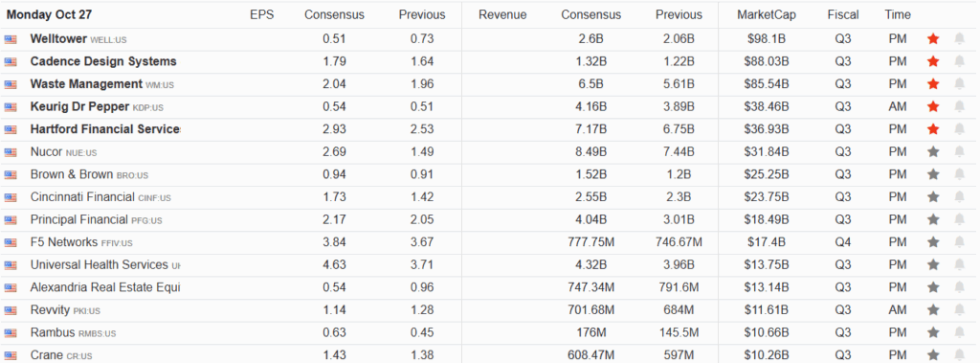Viewport: 980px width, 363px height.
Task: Add Cincinnati Financial to favorites with star
Action: coord(933,196)
